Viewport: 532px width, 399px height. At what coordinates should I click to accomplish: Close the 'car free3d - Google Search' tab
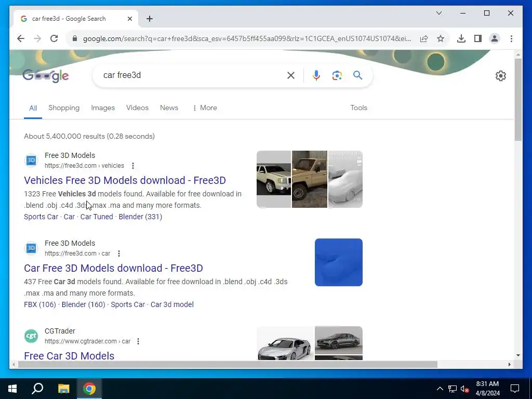click(x=129, y=19)
